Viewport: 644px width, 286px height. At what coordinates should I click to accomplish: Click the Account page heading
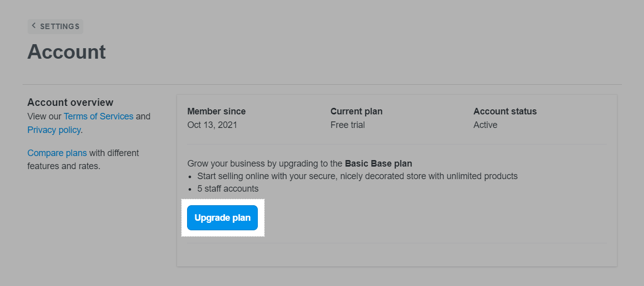[x=66, y=52]
